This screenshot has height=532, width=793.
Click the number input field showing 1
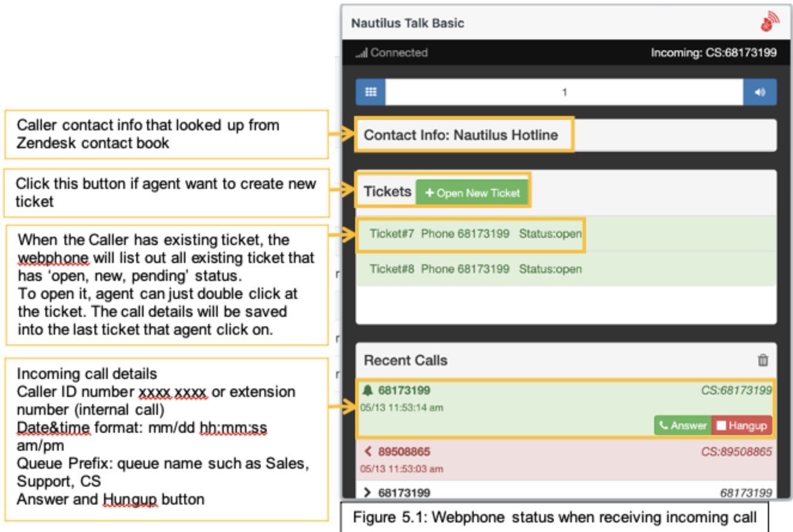pyautogui.click(x=565, y=93)
